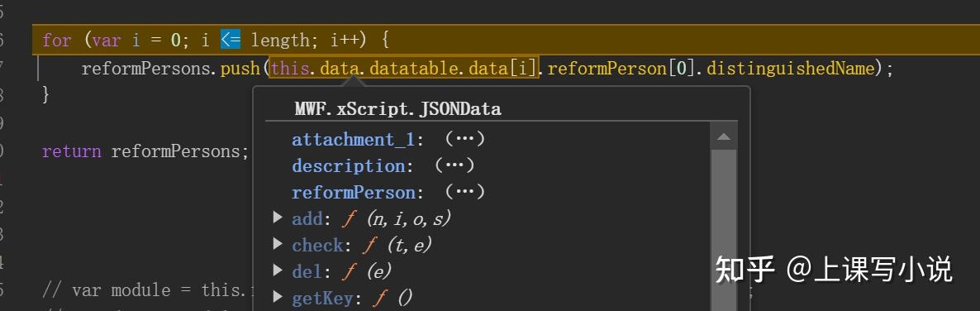This screenshot has width=980, height=311.
Task: Click distinguishedName property in code
Action: point(789,68)
